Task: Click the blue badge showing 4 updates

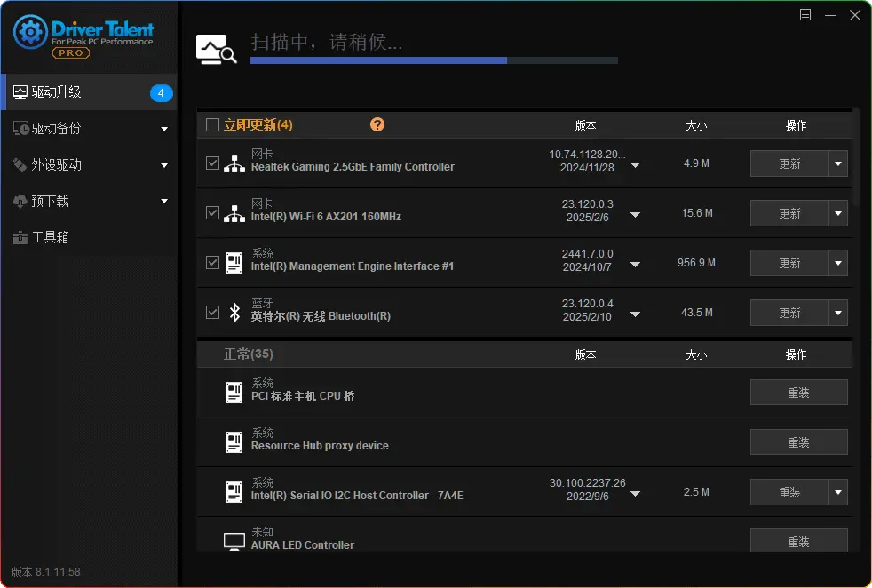Action: coord(162,93)
